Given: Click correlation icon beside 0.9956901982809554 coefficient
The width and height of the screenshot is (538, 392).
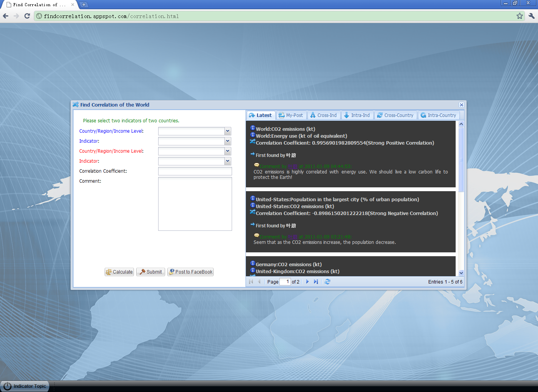Looking at the screenshot, I should [x=253, y=142].
